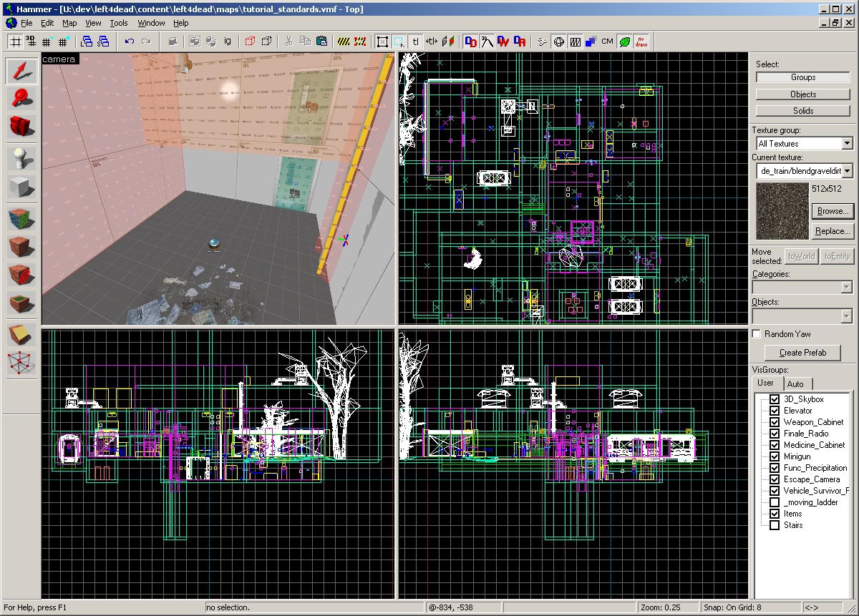Cut selection with scissors icon
Screen dimensions: 859x616
(288, 41)
